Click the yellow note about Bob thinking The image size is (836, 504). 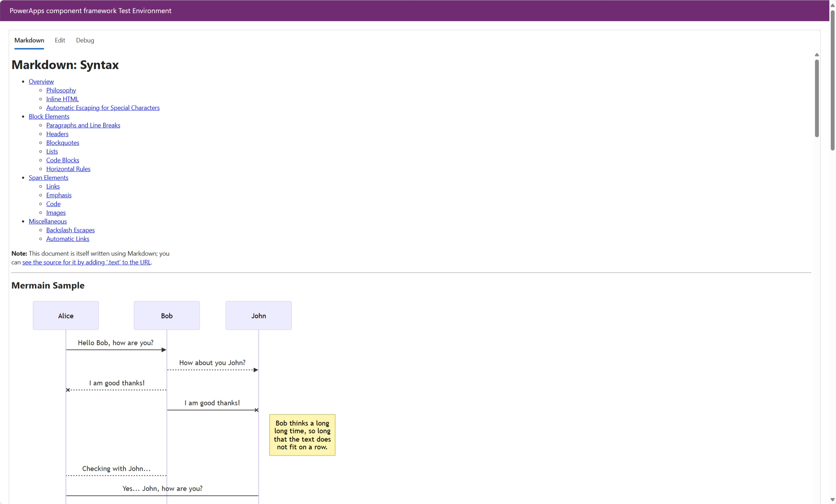pyautogui.click(x=302, y=435)
